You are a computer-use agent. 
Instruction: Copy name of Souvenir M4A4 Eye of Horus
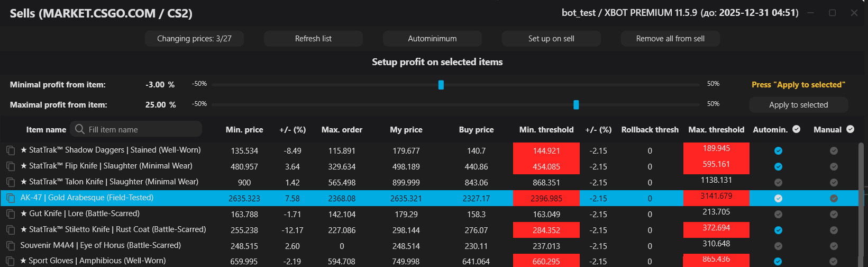pyautogui.click(x=11, y=246)
